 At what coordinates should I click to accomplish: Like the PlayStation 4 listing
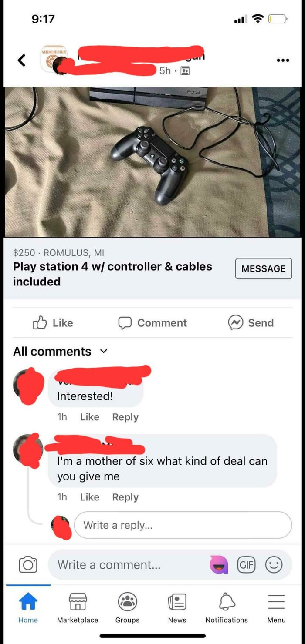[x=53, y=323]
